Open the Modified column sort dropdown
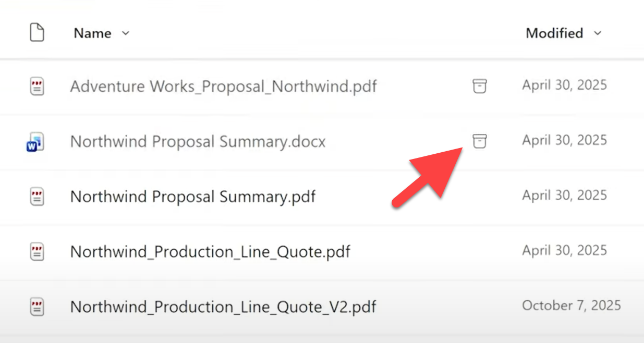This screenshot has width=644, height=343. point(598,33)
